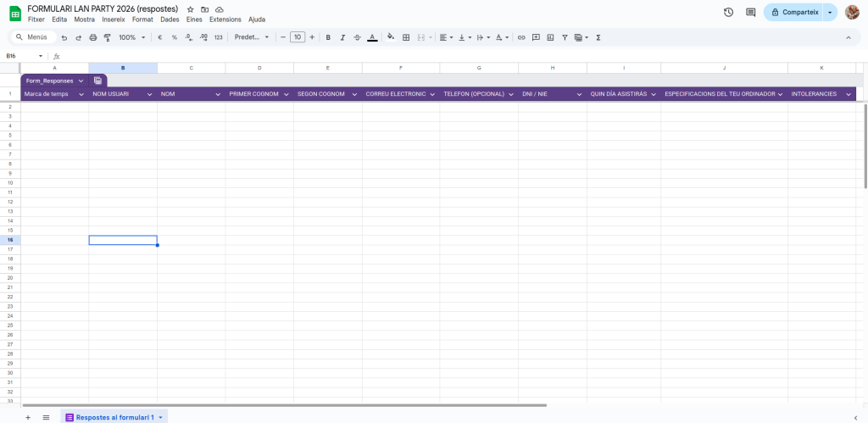Open the comments icon at top right
Viewport: 868px width, 423px height.
(x=750, y=12)
